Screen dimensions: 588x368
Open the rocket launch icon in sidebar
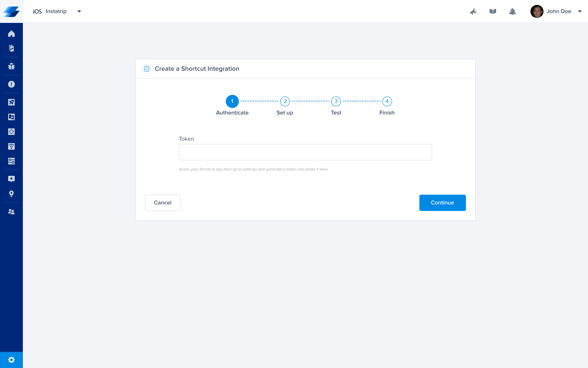(x=11, y=102)
